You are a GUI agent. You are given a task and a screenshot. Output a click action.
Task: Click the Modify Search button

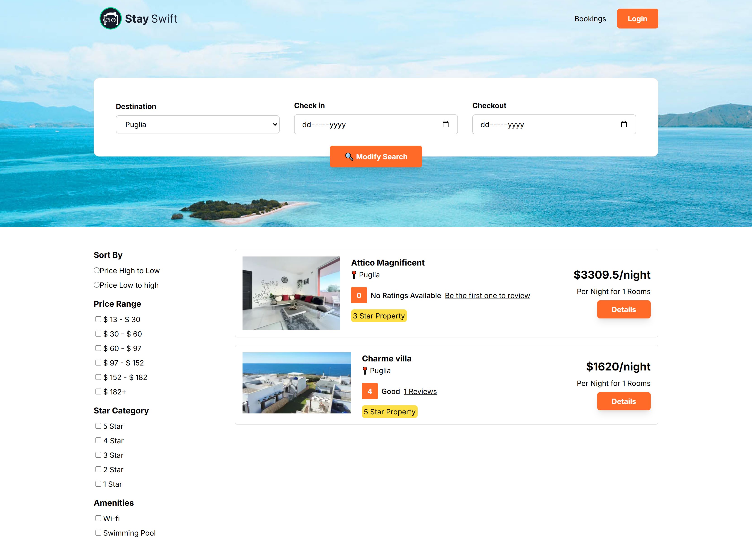[x=376, y=157]
